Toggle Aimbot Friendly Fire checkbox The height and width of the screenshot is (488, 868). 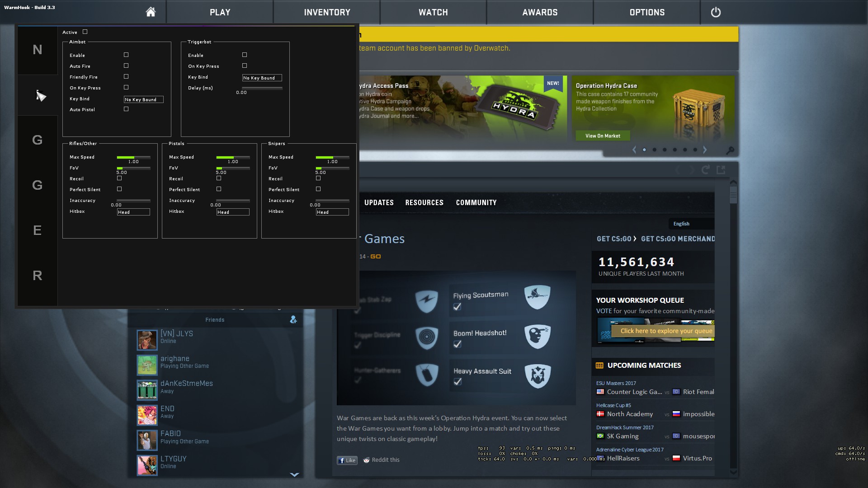tap(126, 76)
